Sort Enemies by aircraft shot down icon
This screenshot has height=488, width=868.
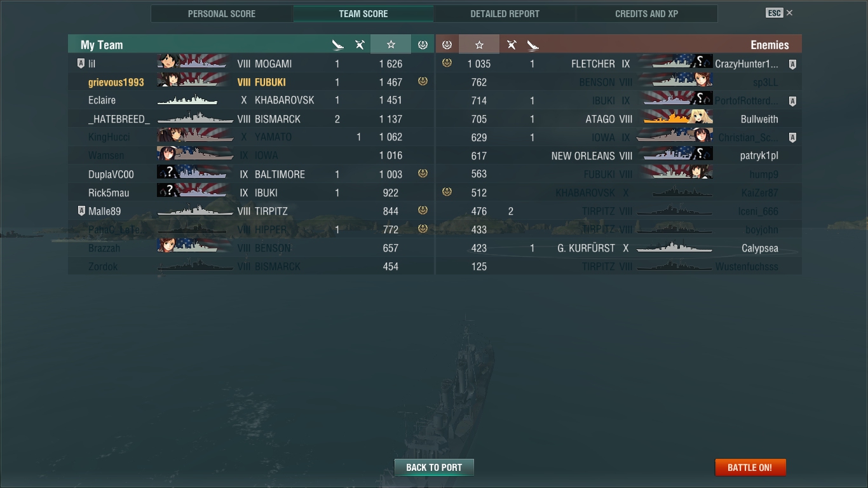511,44
